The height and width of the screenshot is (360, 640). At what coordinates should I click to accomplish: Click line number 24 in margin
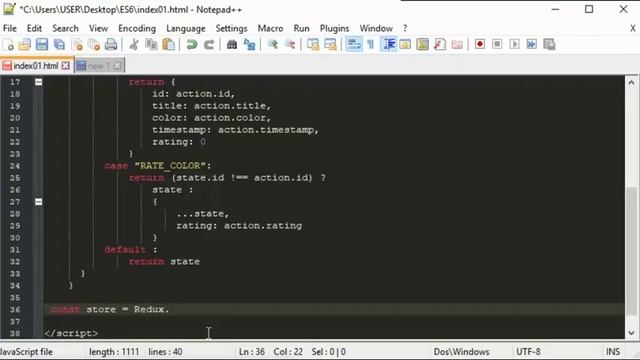[x=15, y=166]
